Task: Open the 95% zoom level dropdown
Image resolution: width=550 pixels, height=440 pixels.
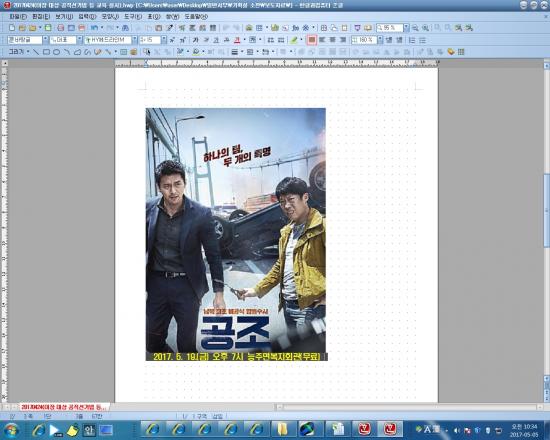Action: click(406, 28)
